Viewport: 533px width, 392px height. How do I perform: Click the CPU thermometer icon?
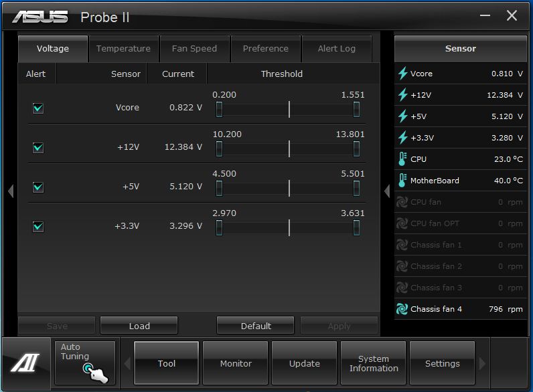coord(402,159)
